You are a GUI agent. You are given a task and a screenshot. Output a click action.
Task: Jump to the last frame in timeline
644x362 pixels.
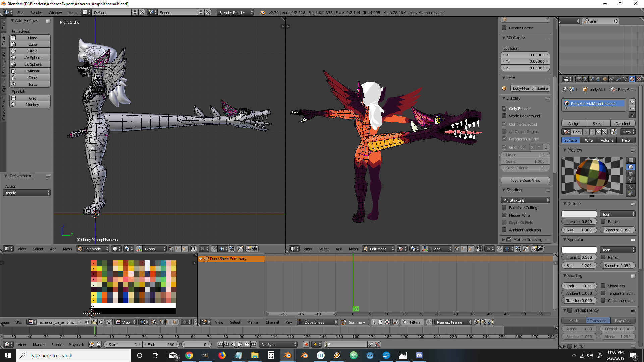click(x=254, y=344)
